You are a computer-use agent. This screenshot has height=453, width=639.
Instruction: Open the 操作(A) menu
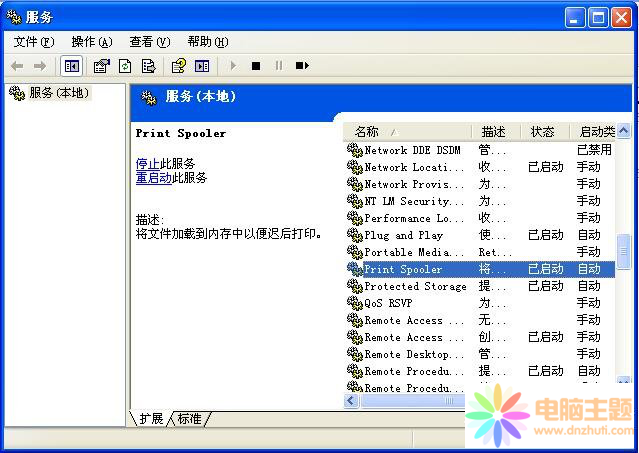(x=91, y=42)
